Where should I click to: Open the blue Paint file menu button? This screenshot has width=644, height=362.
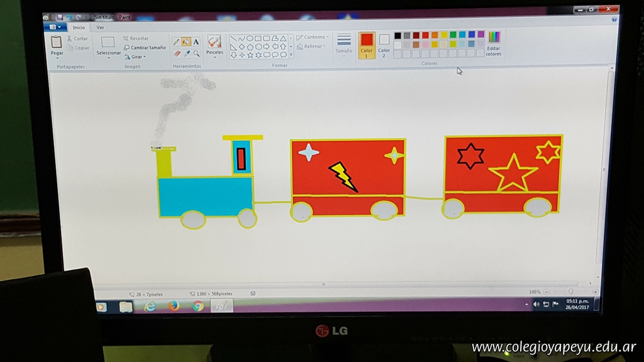coord(57,27)
